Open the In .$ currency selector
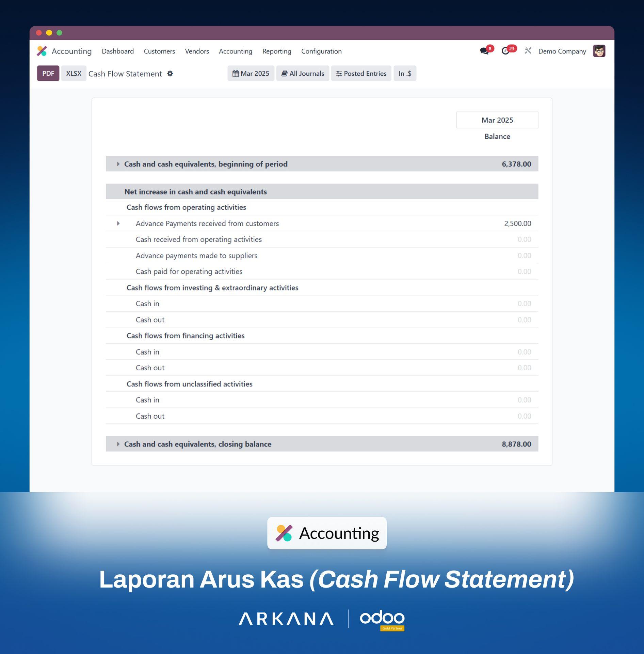644x654 pixels. pyautogui.click(x=405, y=73)
